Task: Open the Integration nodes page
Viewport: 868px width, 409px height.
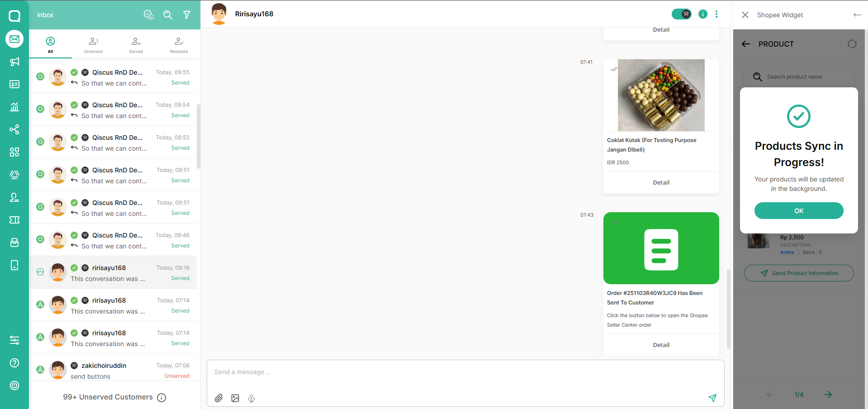Action: click(x=14, y=129)
